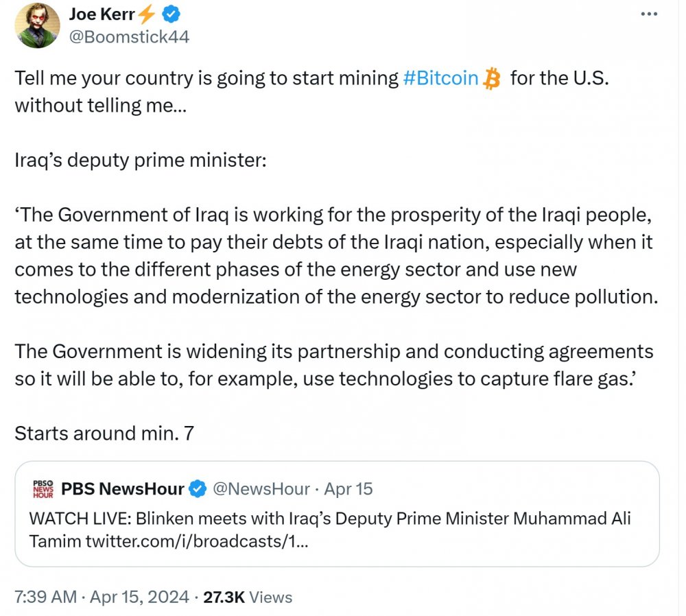The height and width of the screenshot is (616, 686).
Task: Click the PBS NewsHour logo icon
Action: [x=43, y=489]
